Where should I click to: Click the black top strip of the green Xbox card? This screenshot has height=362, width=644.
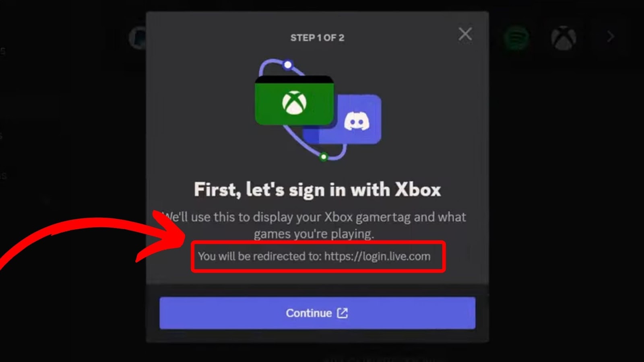click(294, 79)
